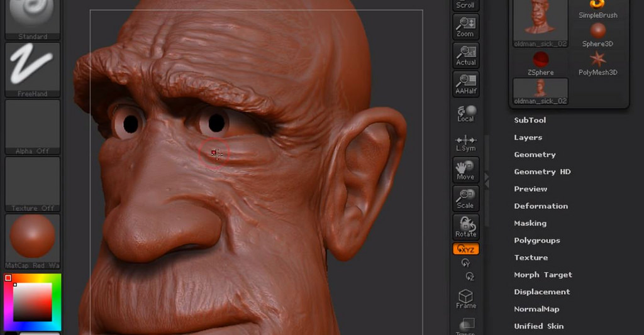This screenshot has height=335, width=644.
Task: Expand the SubTool palette
Action: pyautogui.click(x=530, y=120)
